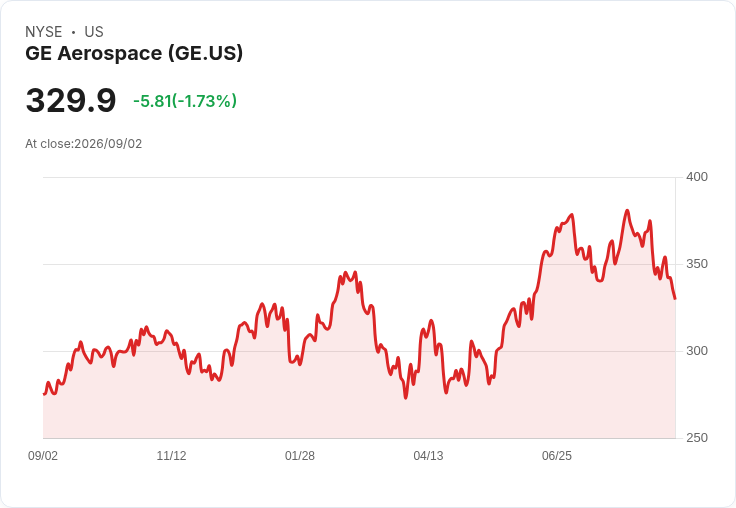Click the 11/12 date tick label

[x=171, y=456]
